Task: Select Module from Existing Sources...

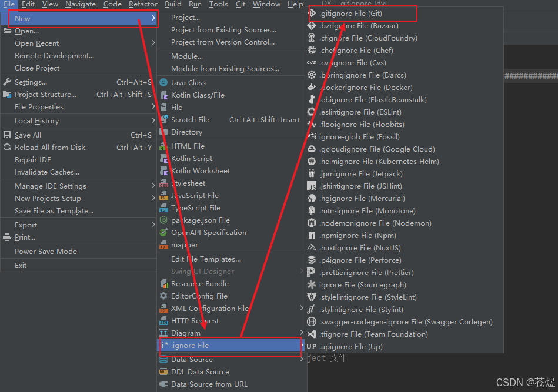Action: tap(232, 69)
